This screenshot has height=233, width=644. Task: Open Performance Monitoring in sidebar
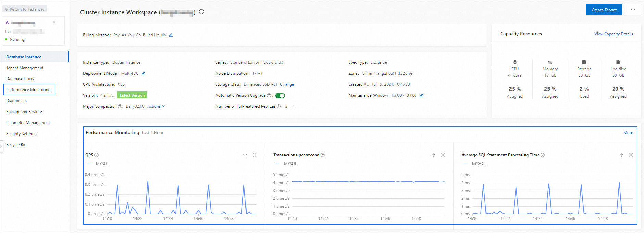click(28, 90)
